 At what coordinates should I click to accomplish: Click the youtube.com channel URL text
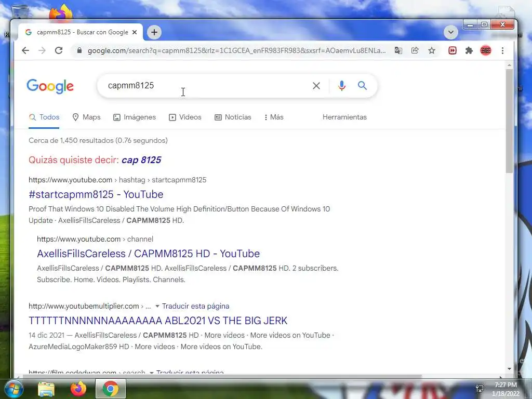[95, 239]
